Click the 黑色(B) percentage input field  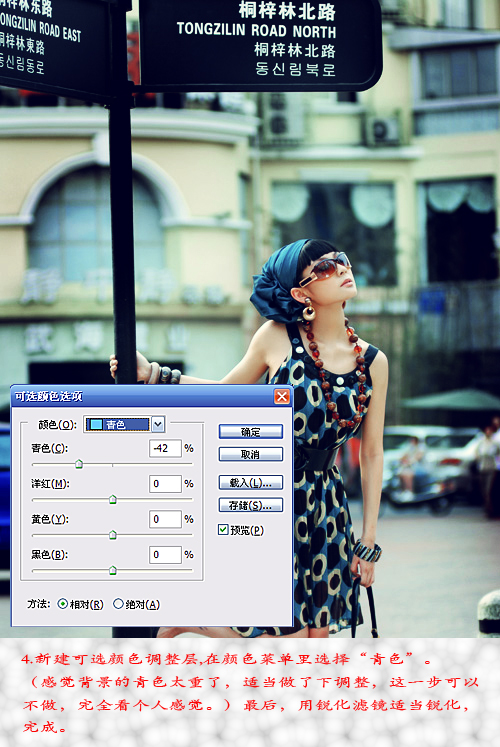tap(165, 555)
